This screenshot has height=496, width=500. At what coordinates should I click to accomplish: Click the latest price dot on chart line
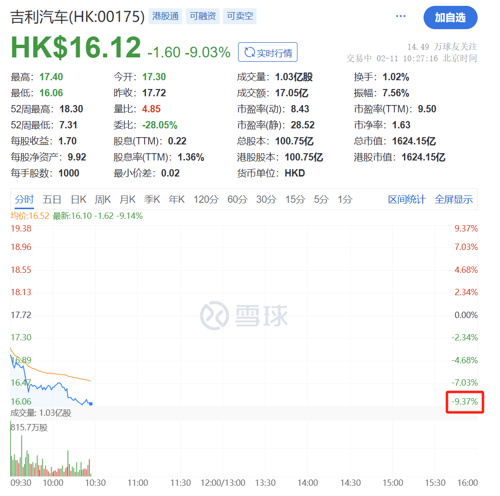point(91,404)
